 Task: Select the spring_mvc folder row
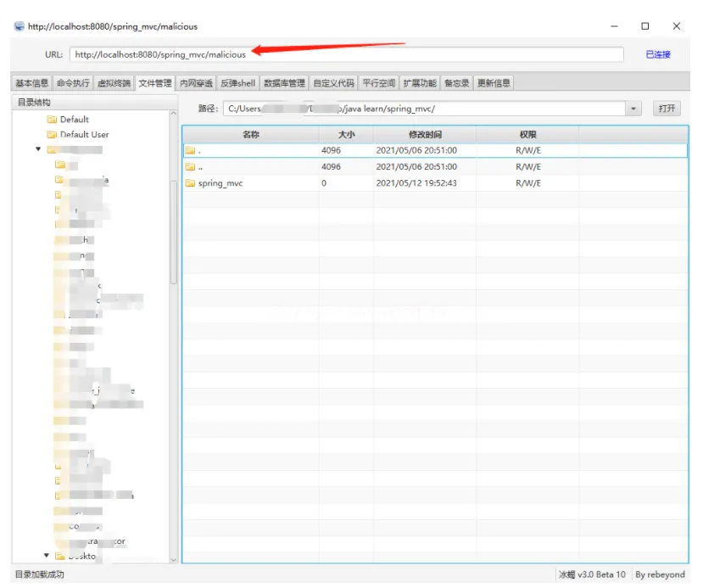435,183
